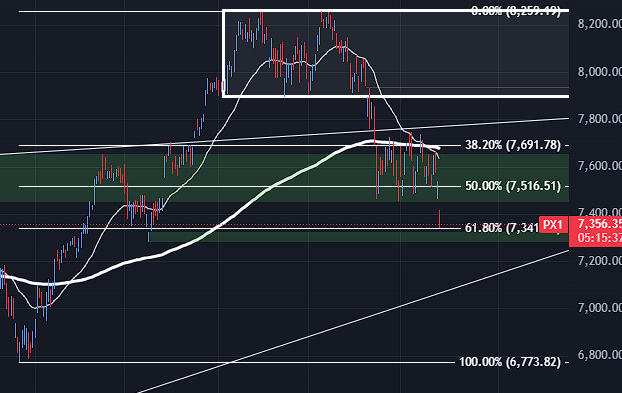Click the 8,200.00 price axis label
The width and height of the screenshot is (622, 393).
(600, 24)
